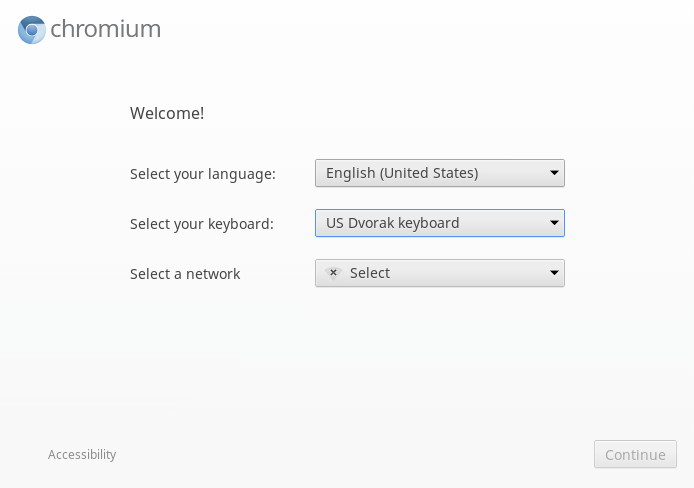Click the Welcome! heading
Screen dimensions: 694x488
[x=167, y=113]
